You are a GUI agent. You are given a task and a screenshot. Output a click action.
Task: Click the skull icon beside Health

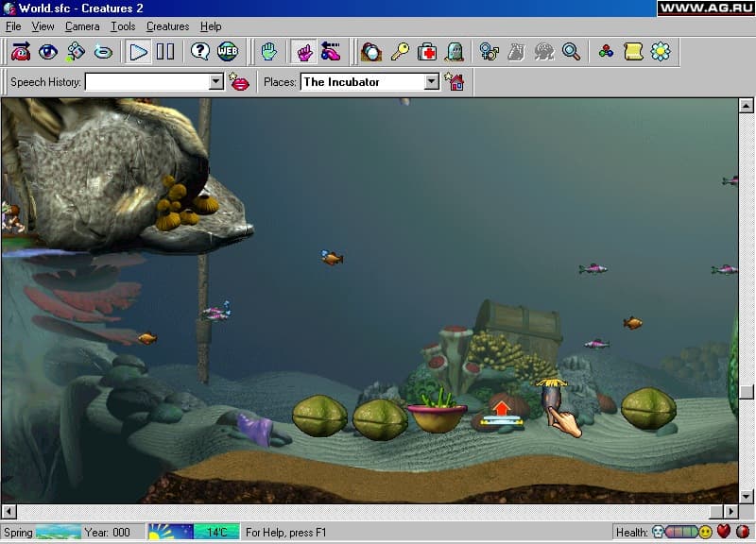pyautogui.click(x=657, y=532)
